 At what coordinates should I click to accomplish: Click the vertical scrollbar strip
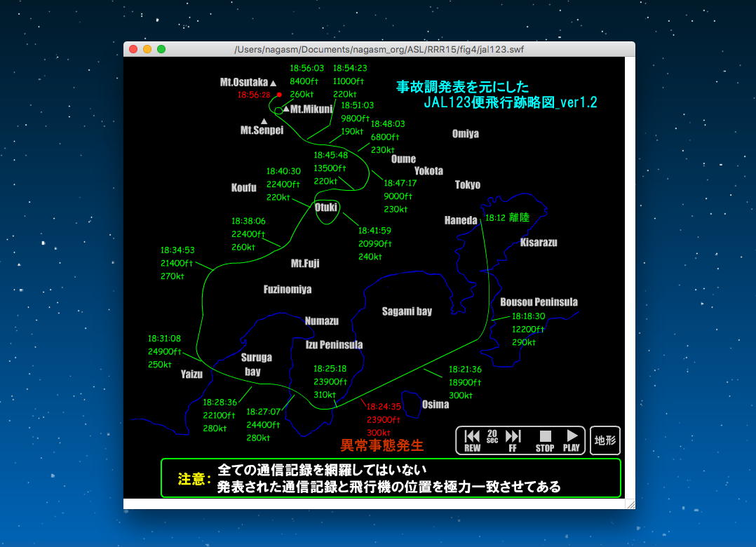(630, 278)
